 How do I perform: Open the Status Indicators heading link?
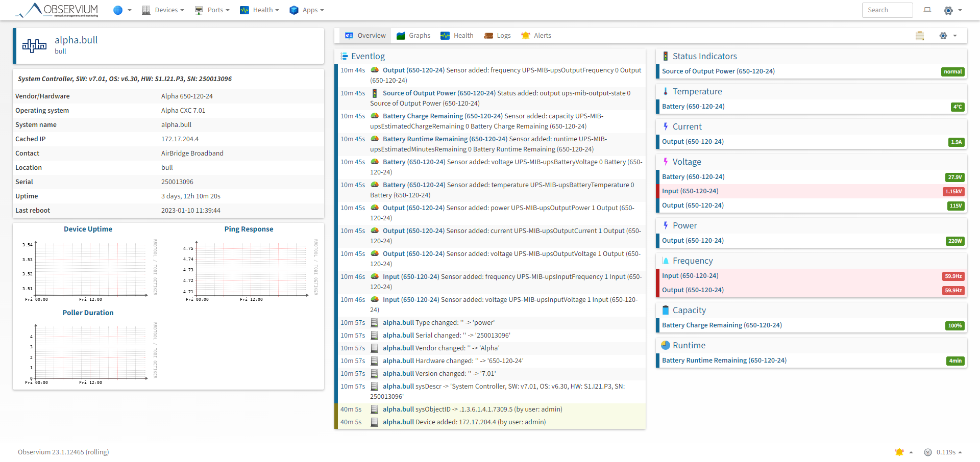click(704, 56)
